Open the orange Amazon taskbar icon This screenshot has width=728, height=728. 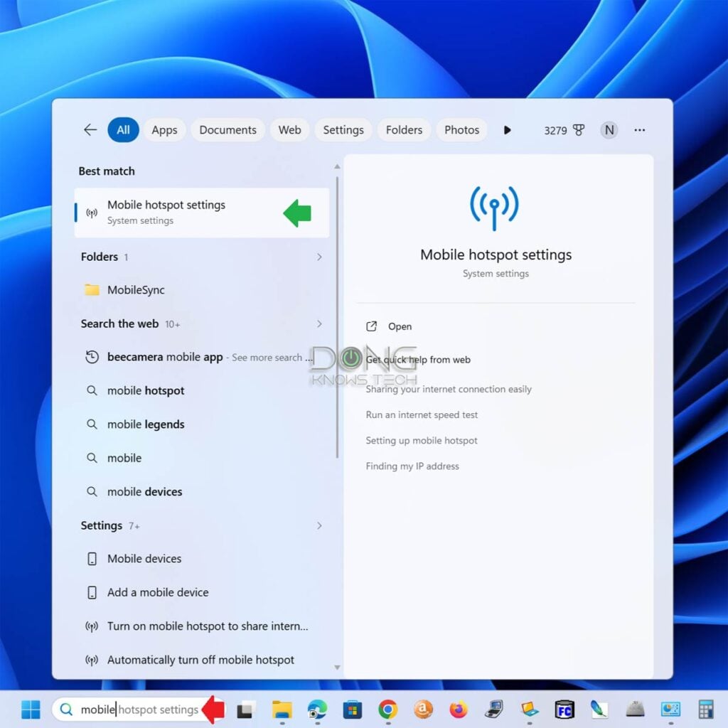pyautogui.click(x=423, y=710)
